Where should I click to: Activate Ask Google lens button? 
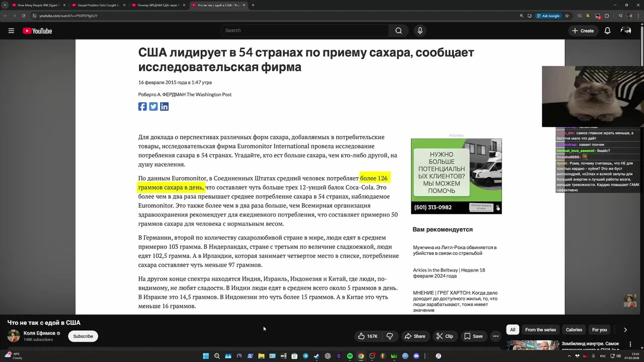pyautogui.click(x=548, y=16)
